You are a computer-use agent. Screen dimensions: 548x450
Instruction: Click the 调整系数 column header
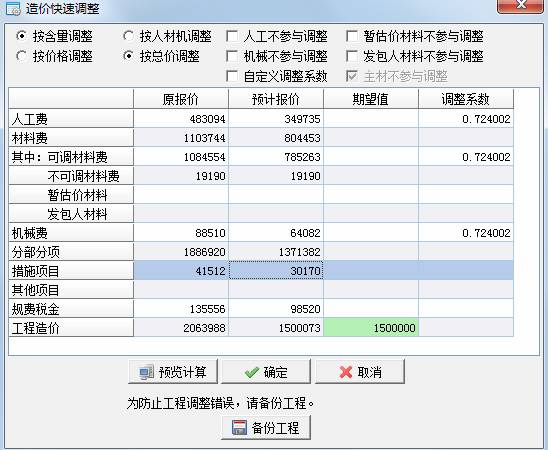coord(466,99)
